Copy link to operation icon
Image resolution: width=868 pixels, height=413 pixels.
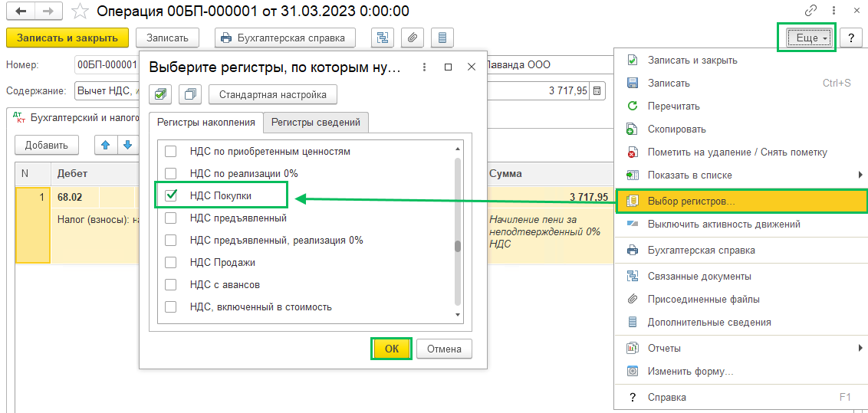coord(810,11)
